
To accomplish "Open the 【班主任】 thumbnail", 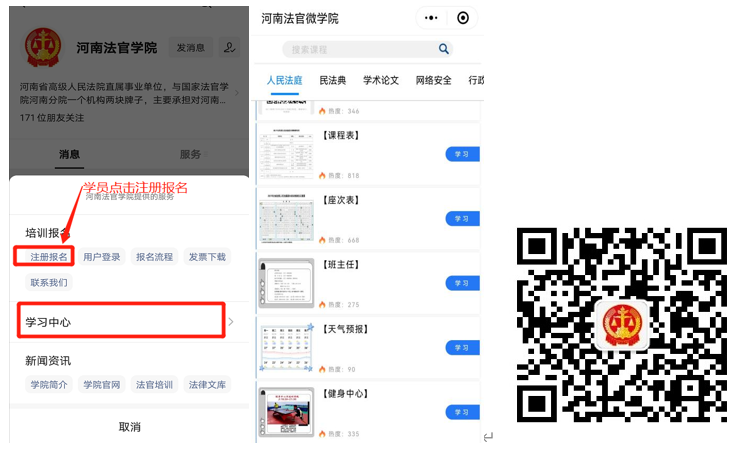I will [x=286, y=283].
